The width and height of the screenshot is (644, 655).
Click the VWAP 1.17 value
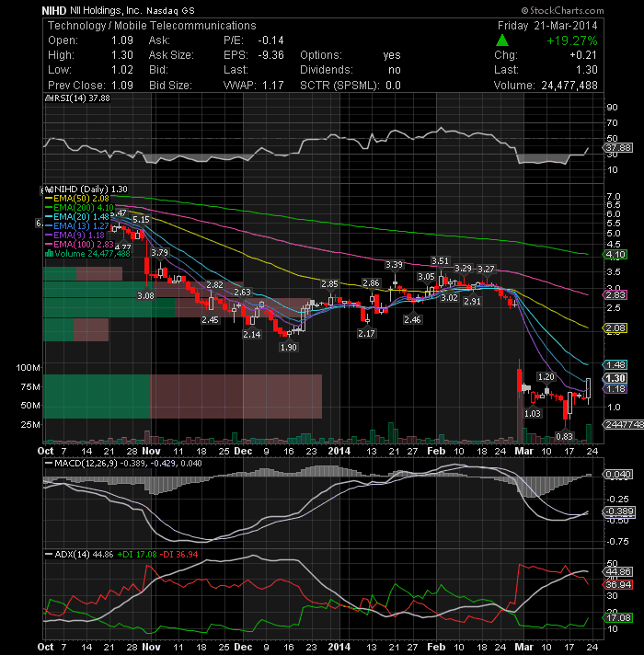click(x=272, y=86)
